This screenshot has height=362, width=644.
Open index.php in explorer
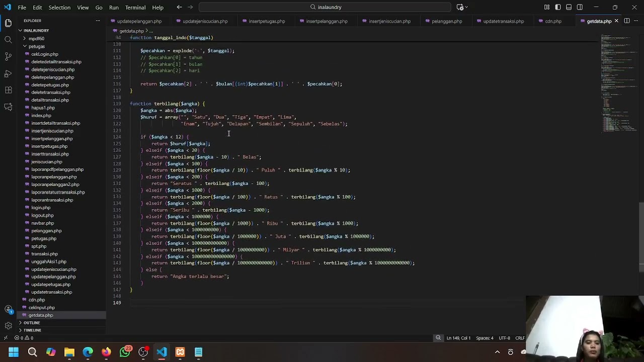click(x=41, y=115)
